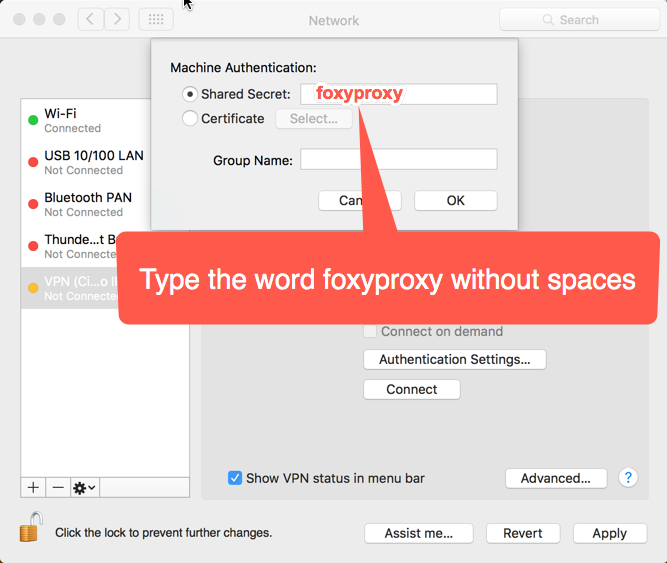Select the Certificate radio button
Screen dimensions: 667x563
(190, 118)
